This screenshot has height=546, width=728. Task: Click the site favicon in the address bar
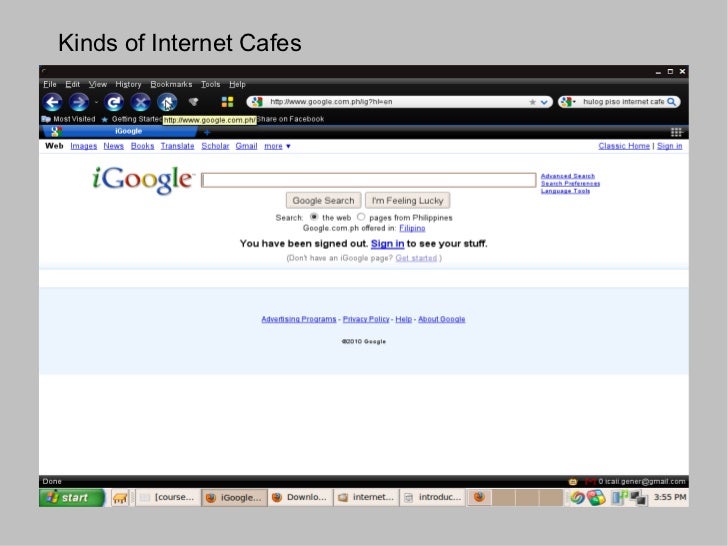pos(258,102)
